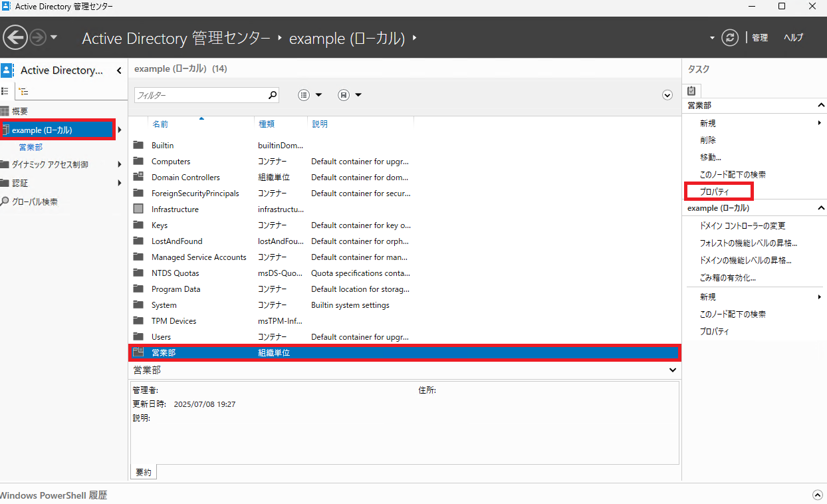Viewport: 827px width, 504px height.
Task: Collapse the navigation pane chevron
Action: (119, 70)
